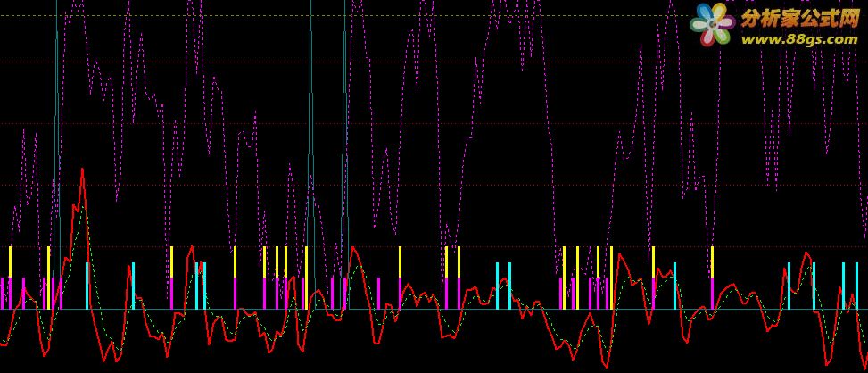Select the rightmost tall teal vertical spike
The image size is (868, 373).
click(345, 154)
